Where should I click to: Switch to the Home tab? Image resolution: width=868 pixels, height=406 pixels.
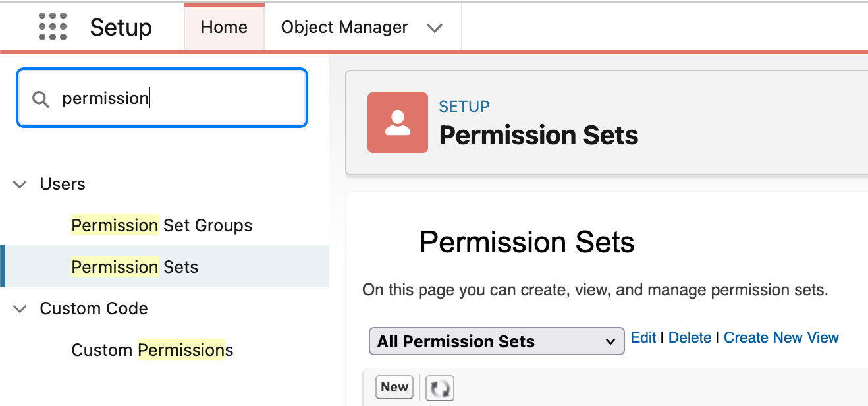pyautogui.click(x=224, y=27)
